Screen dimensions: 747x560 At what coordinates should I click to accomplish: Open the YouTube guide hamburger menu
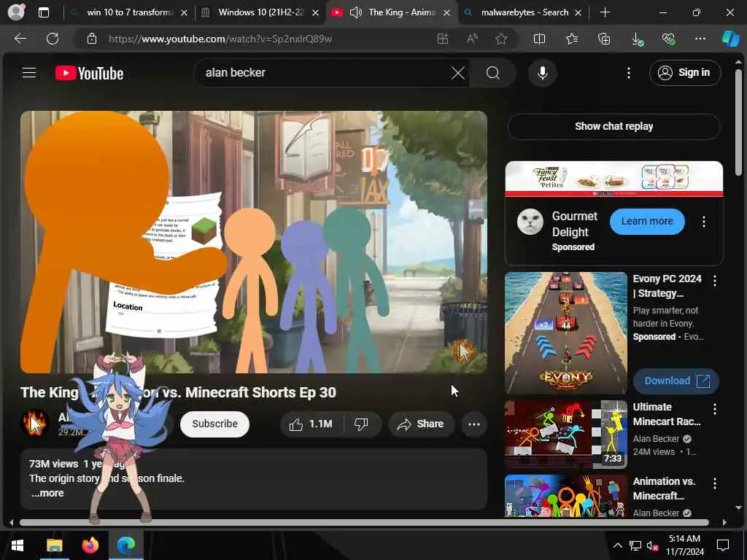pos(29,72)
